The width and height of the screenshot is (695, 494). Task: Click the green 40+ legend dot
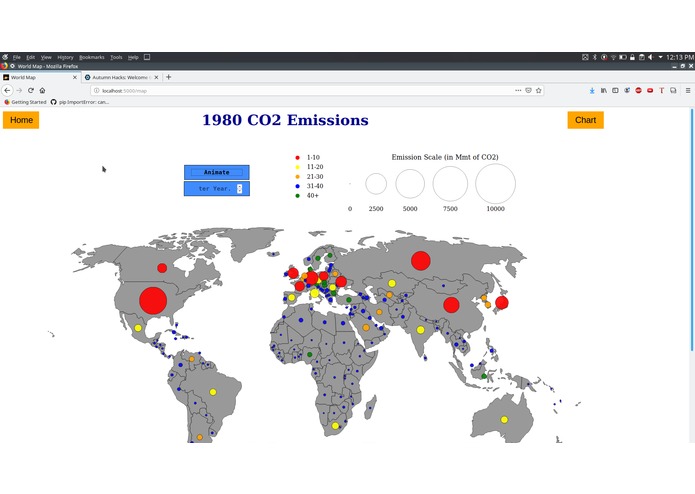[297, 195]
